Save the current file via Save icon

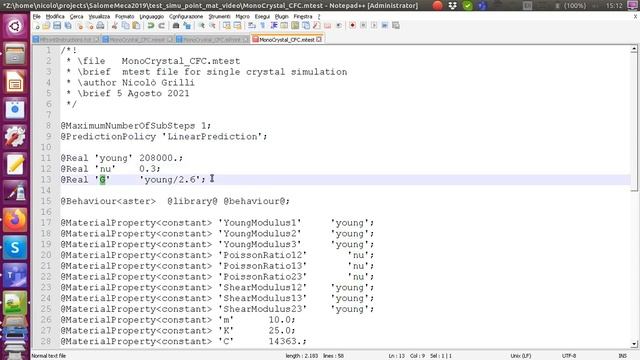pos(57,26)
